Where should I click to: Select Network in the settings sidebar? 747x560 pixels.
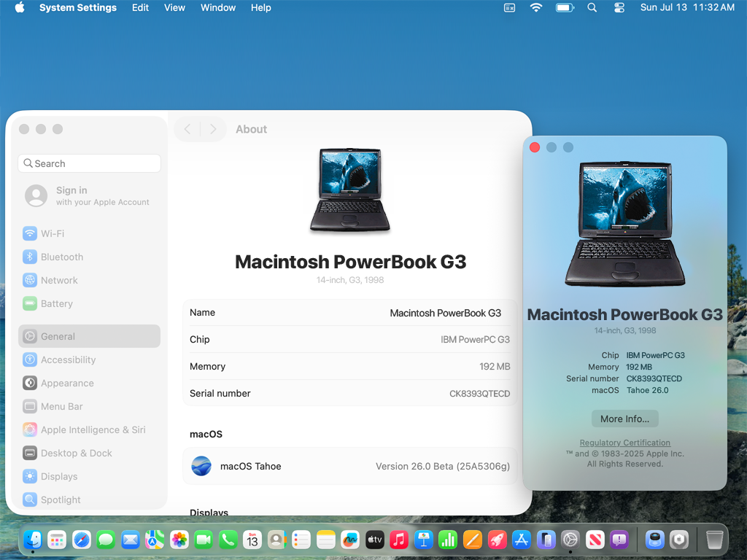click(90, 280)
